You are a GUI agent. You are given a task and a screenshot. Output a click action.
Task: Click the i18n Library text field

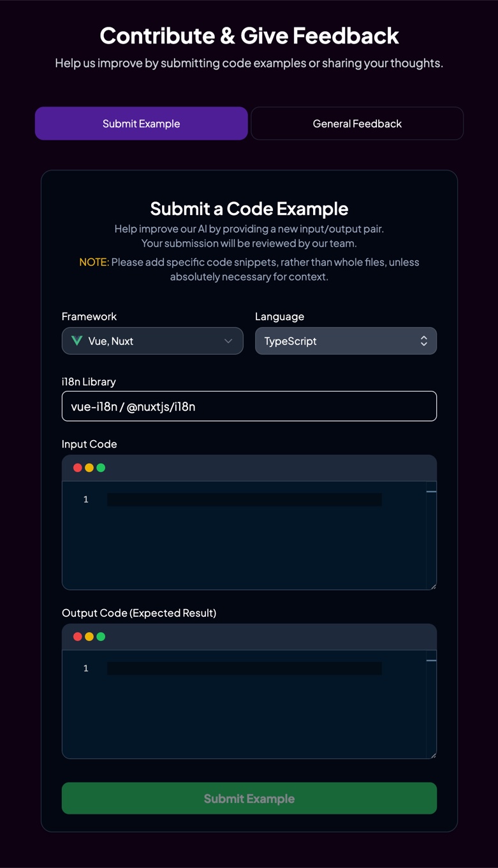(x=249, y=406)
